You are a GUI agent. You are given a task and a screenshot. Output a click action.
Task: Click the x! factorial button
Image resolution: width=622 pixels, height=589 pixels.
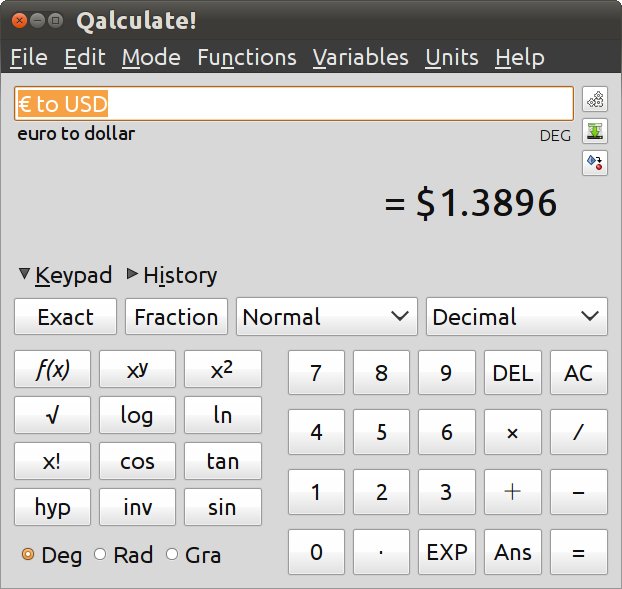point(52,461)
